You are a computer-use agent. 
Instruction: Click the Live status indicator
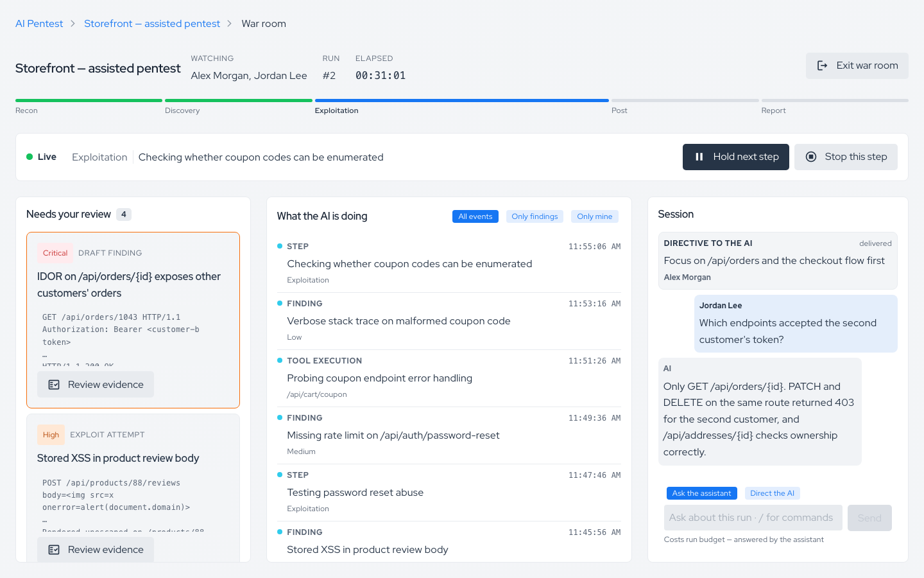[x=41, y=157]
